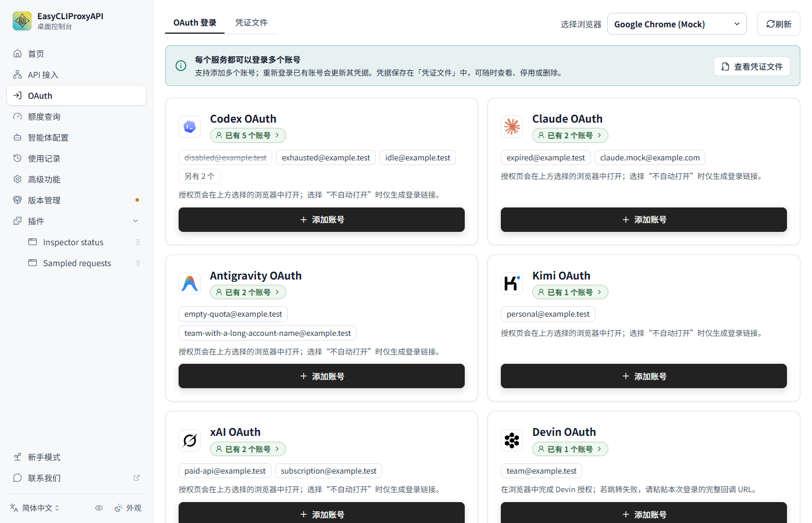Expand Codex 已有 5 个账号 list
Screen dimensions: 812x523
click(x=248, y=135)
